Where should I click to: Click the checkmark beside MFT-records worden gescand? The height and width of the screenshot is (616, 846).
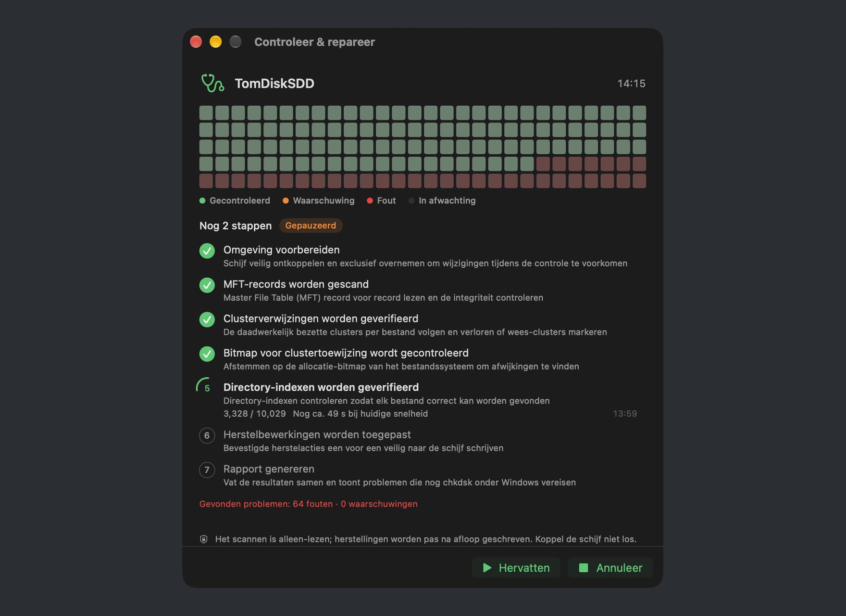[207, 285]
